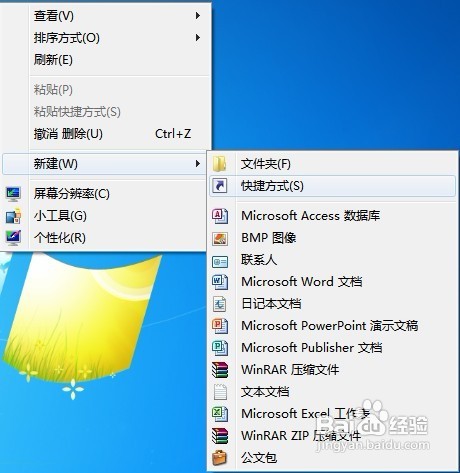Viewport: 460px width, 473px height.
Task: Create a new WinRAR ZIP archive
Action: point(332,436)
